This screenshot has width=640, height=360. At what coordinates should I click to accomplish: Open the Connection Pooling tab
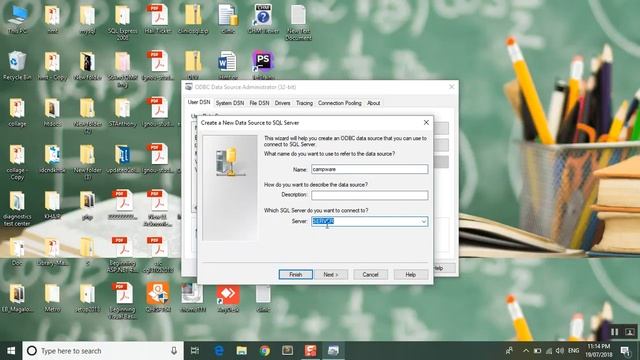pyautogui.click(x=340, y=103)
